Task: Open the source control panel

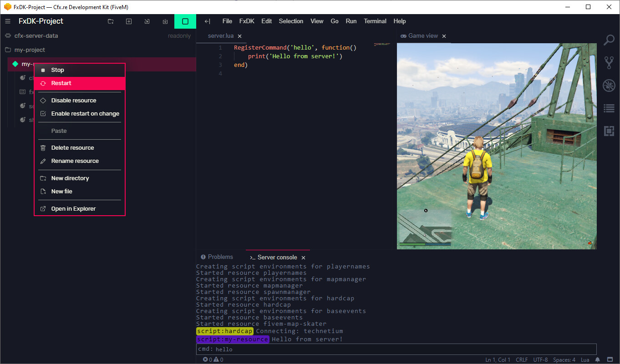Action: tap(609, 62)
